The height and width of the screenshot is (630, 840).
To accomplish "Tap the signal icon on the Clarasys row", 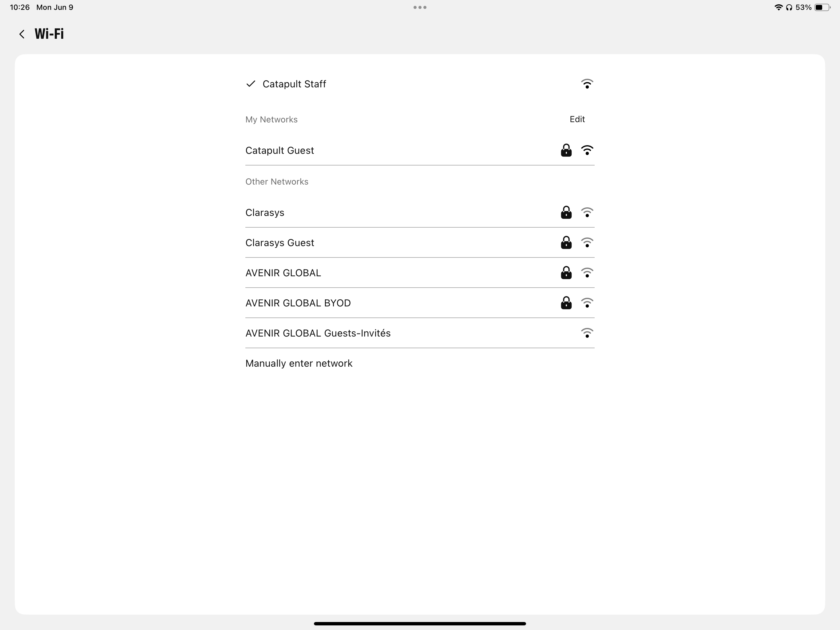I will point(587,212).
